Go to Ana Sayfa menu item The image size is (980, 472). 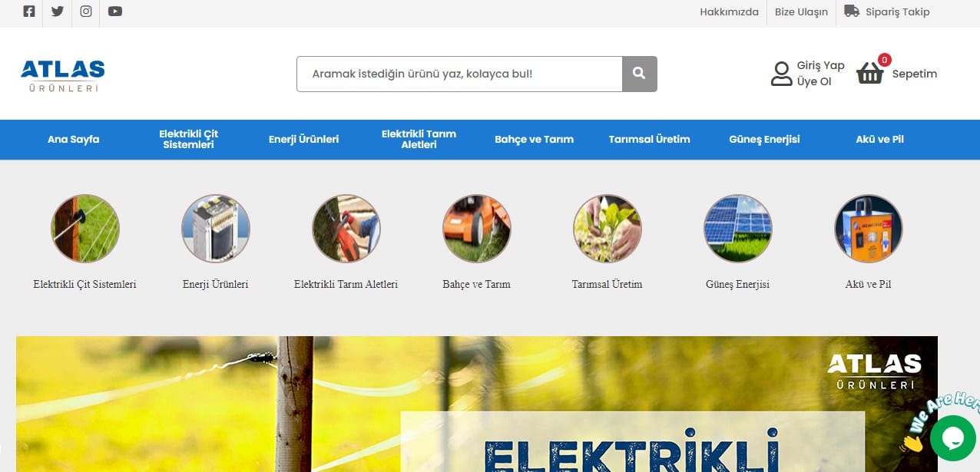click(74, 139)
